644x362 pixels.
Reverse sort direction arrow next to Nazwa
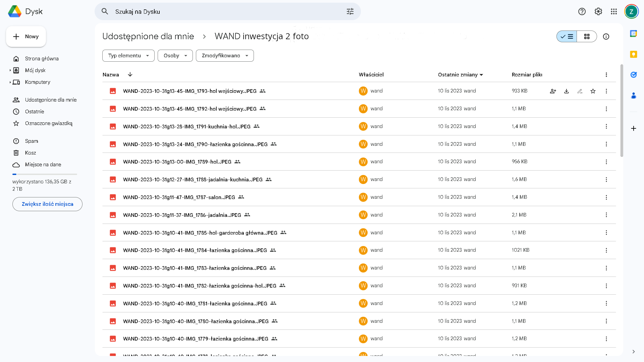click(x=130, y=74)
